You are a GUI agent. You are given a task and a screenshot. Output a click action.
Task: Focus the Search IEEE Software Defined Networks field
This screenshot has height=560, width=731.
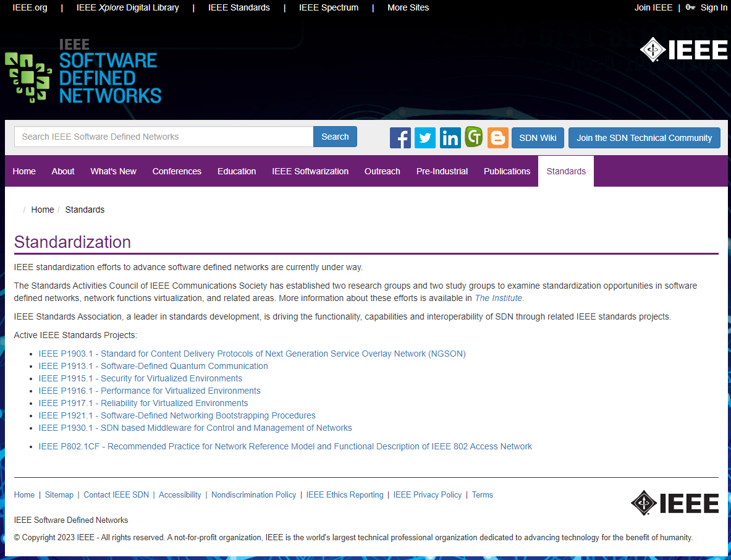[164, 137]
